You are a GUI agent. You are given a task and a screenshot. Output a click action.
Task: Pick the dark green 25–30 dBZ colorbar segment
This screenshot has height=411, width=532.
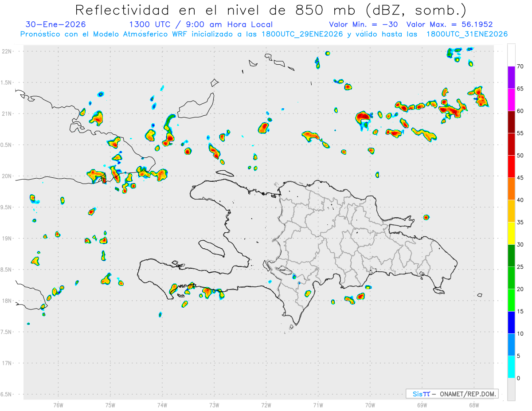pos(511,255)
